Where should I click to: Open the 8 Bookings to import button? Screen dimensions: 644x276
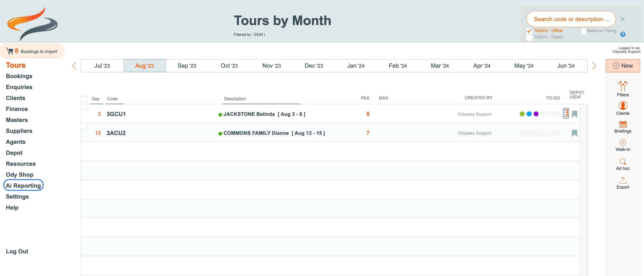(x=32, y=51)
